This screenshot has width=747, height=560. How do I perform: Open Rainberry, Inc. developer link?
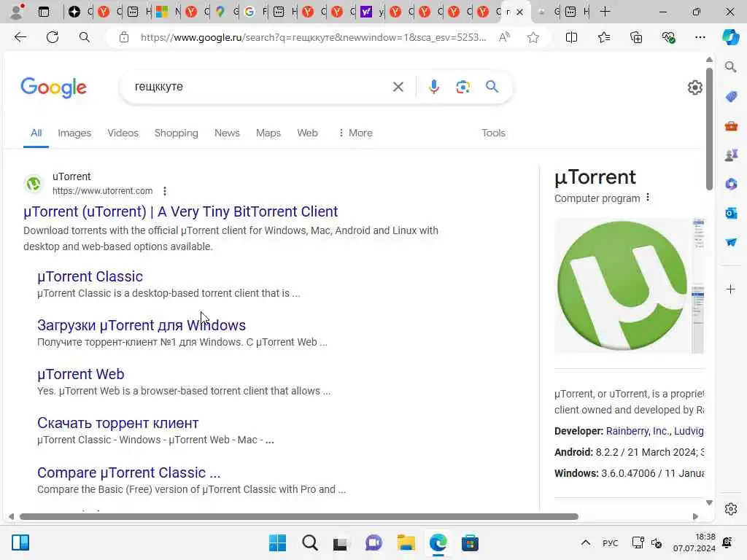637,431
